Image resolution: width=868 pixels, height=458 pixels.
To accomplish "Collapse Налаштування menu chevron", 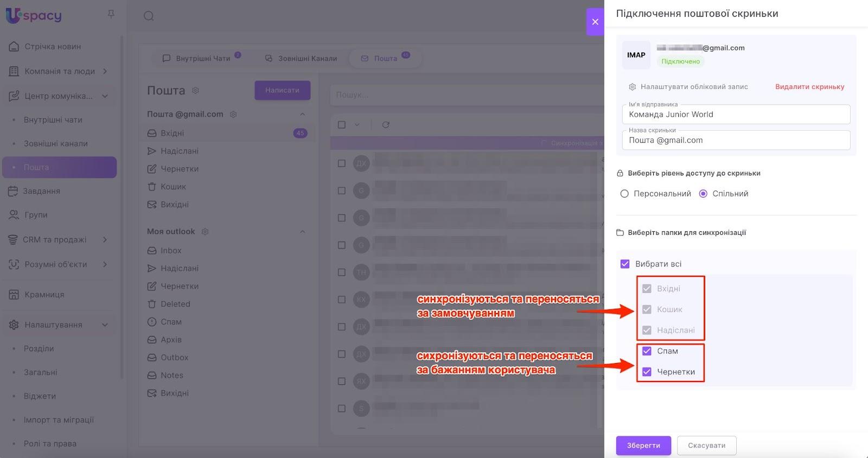I will (105, 325).
